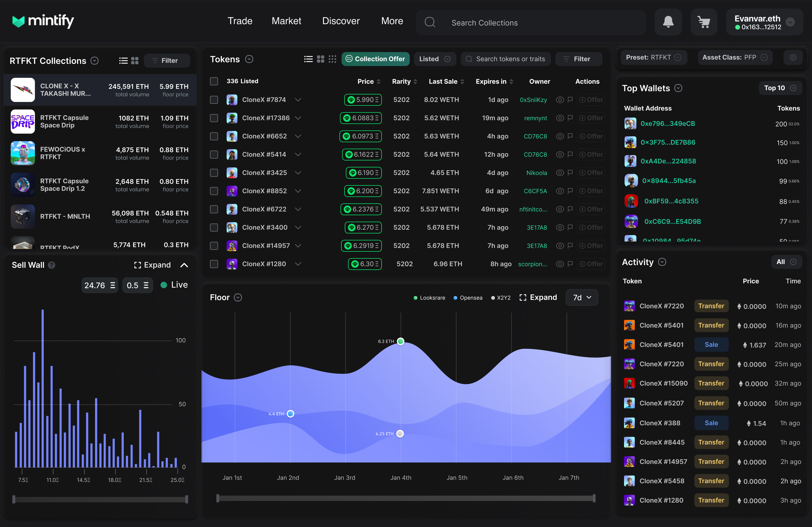Screen dimensions: 812x527
Task: Open the Activity All filter dropdown
Action: (786, 262)
